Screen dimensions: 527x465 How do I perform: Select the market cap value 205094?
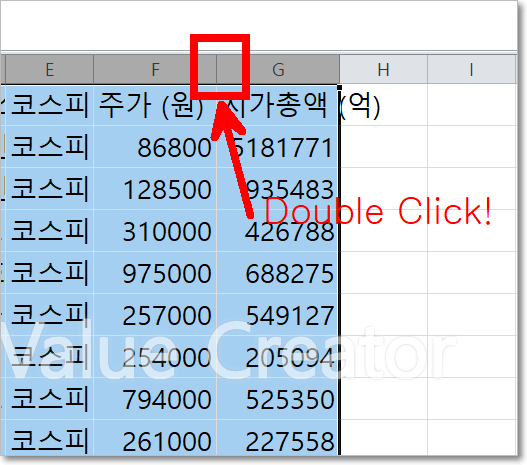(x=278, y=357)
